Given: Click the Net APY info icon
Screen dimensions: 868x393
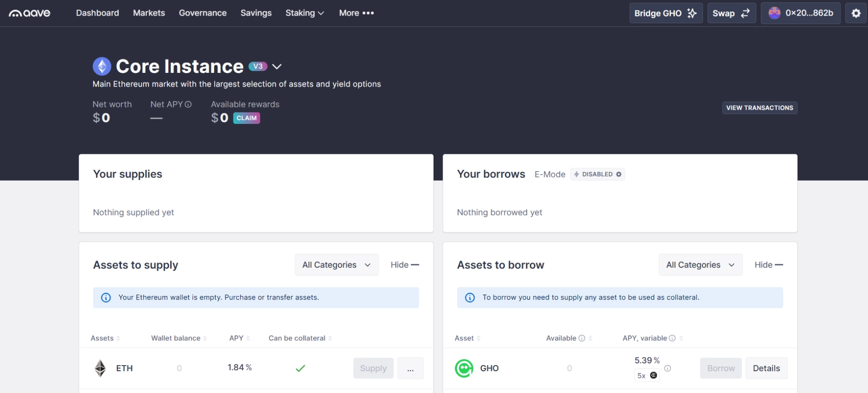Looking at the screenshot, I should (x=188, y=105).
